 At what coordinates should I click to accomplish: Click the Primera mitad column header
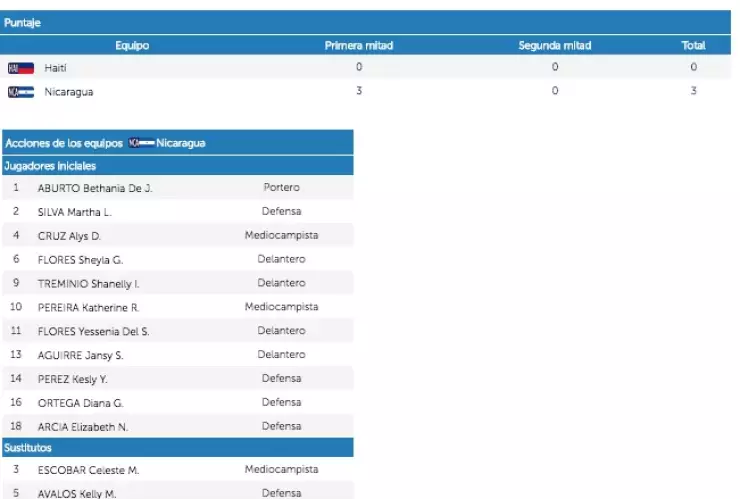point(358,46)
